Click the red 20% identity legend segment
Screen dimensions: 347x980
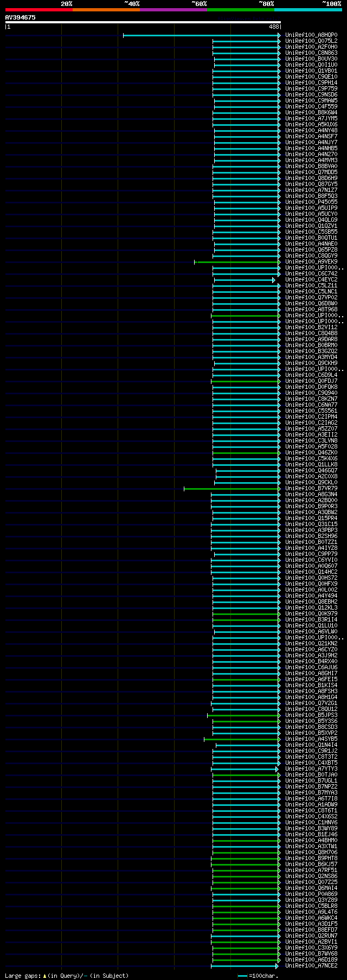tap(39, 9)
